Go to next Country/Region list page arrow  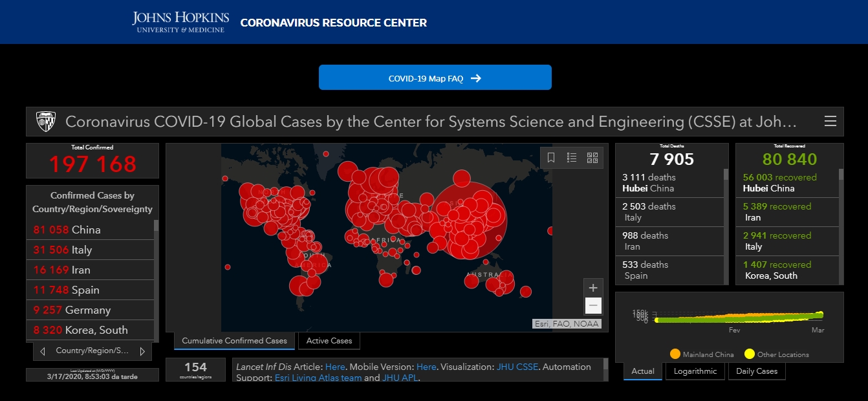(x=142, y=351)
